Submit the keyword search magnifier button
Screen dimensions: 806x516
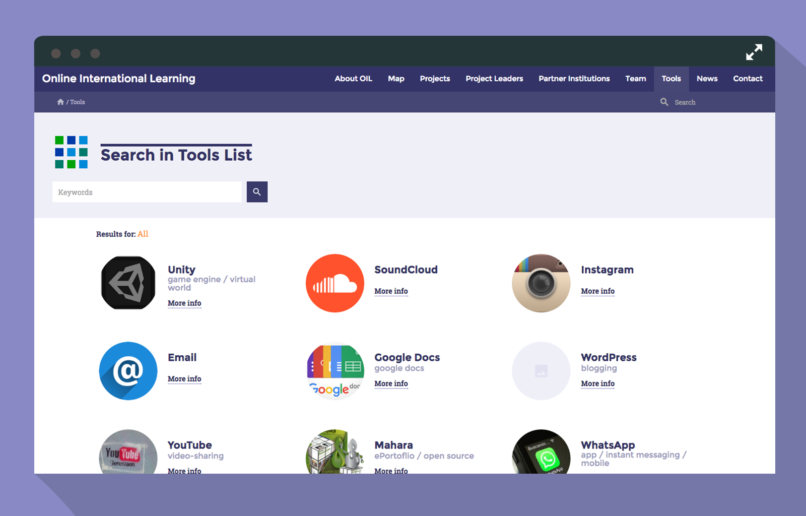pos(257,192)
